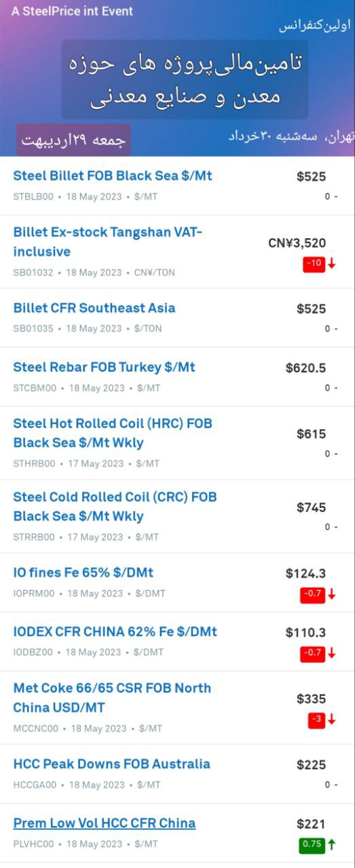Click red down arrow beside Met Coke
The image size is (355, 868).
click(x=332, y=720)
